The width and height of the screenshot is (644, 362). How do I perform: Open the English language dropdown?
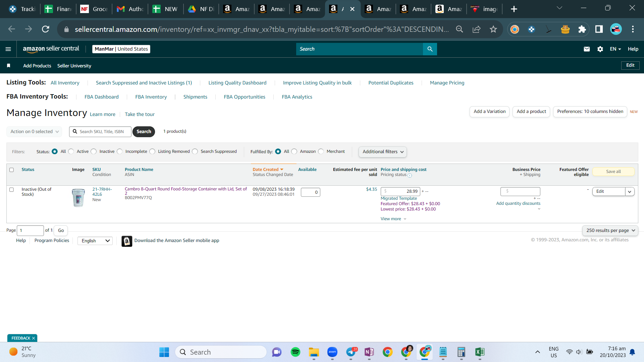point(95,241)
